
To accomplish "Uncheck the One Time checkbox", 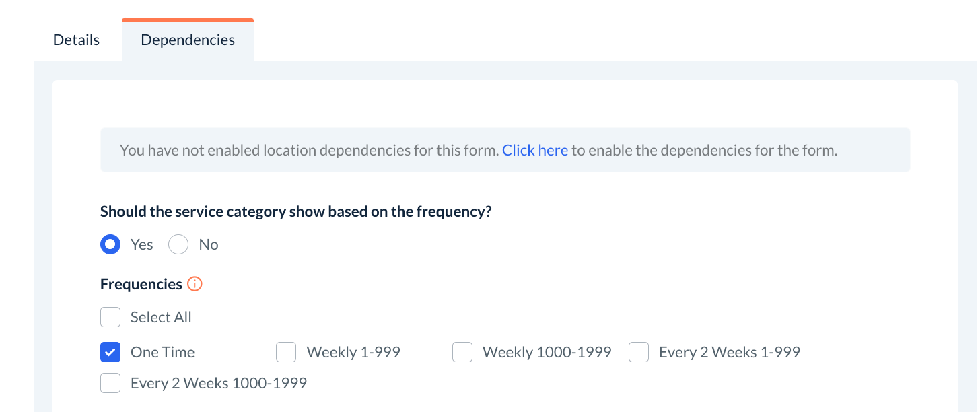I will 110,352.
